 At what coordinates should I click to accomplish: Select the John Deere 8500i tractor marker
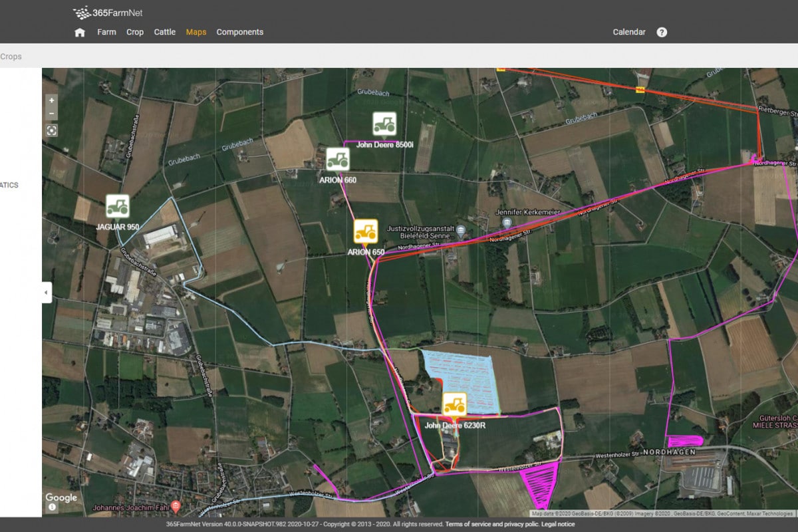coord(384,124)
